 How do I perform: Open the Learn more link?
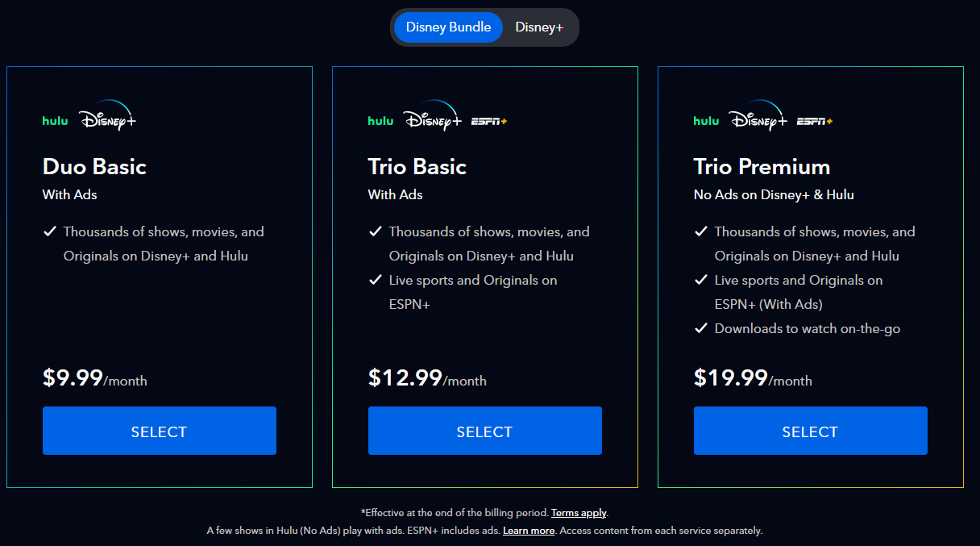[x=529, y=531]
